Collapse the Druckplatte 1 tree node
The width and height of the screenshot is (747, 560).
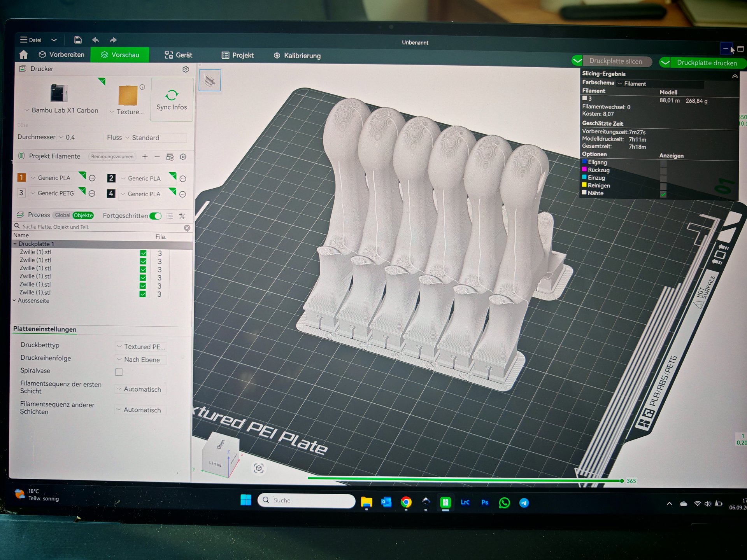[15, 244]
